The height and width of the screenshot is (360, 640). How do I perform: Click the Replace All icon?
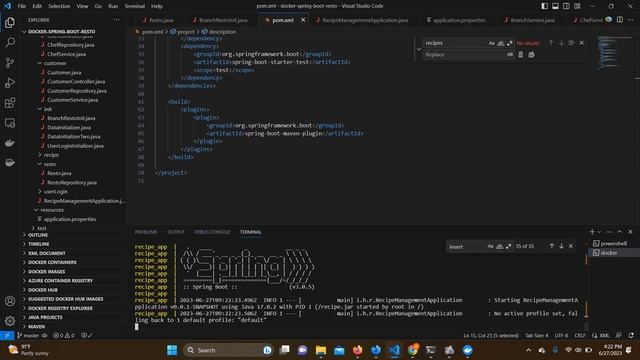point(531,54)
